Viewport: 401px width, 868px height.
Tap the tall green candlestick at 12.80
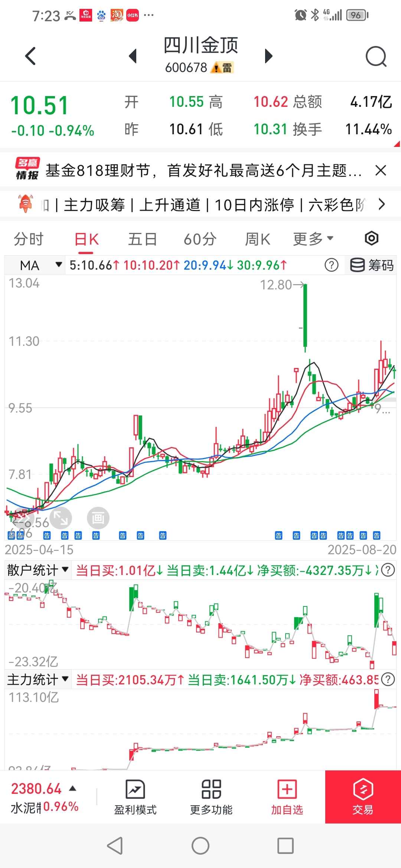[x=305, y=315]
